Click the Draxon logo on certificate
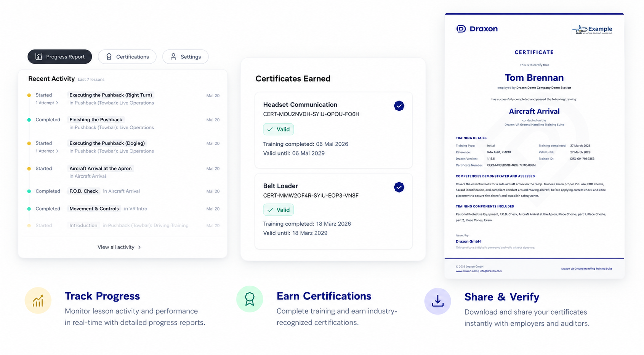The width and height of the screenshot is (644, 355). (x=477, y=29)
